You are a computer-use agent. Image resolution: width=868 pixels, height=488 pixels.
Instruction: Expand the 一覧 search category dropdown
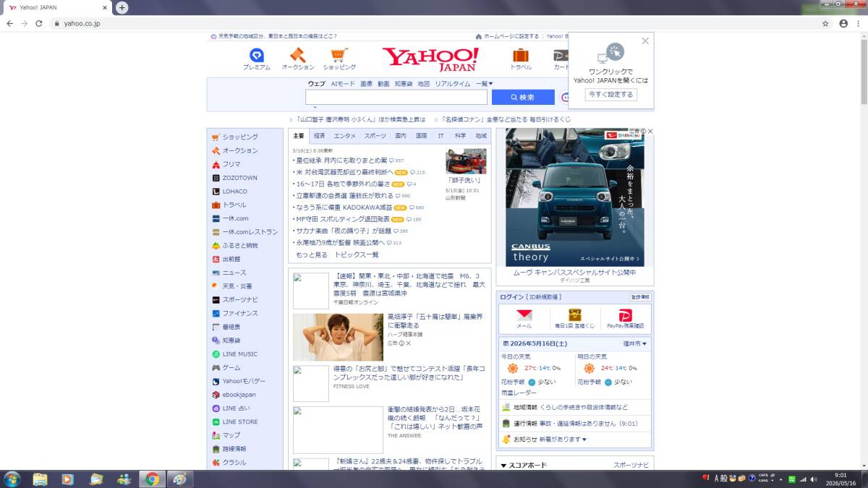(484, 84)
